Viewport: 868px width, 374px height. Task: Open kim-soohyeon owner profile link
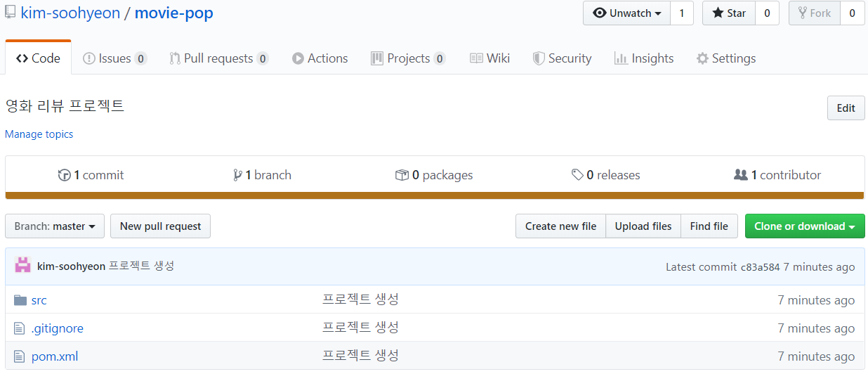pyautogui.click(x=70, y=13)
